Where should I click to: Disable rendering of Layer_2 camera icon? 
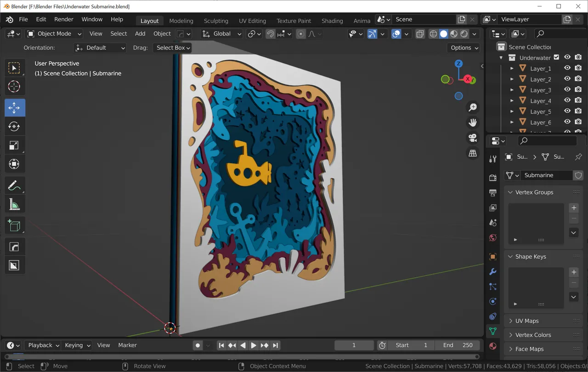(578, 79)
